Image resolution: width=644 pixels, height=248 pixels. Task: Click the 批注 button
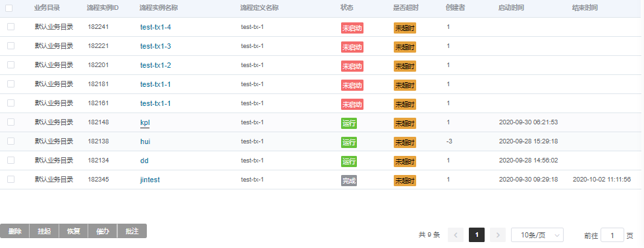click(132, 231)
